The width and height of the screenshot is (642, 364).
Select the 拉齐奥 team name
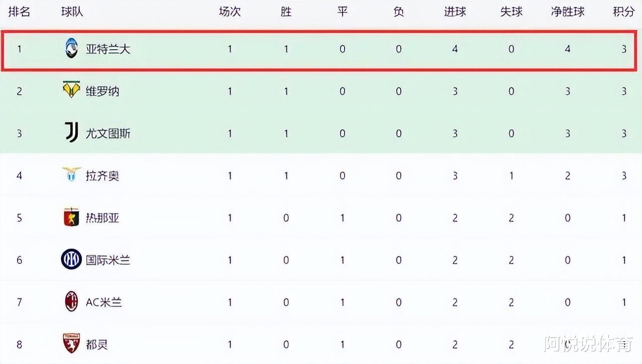102,176
